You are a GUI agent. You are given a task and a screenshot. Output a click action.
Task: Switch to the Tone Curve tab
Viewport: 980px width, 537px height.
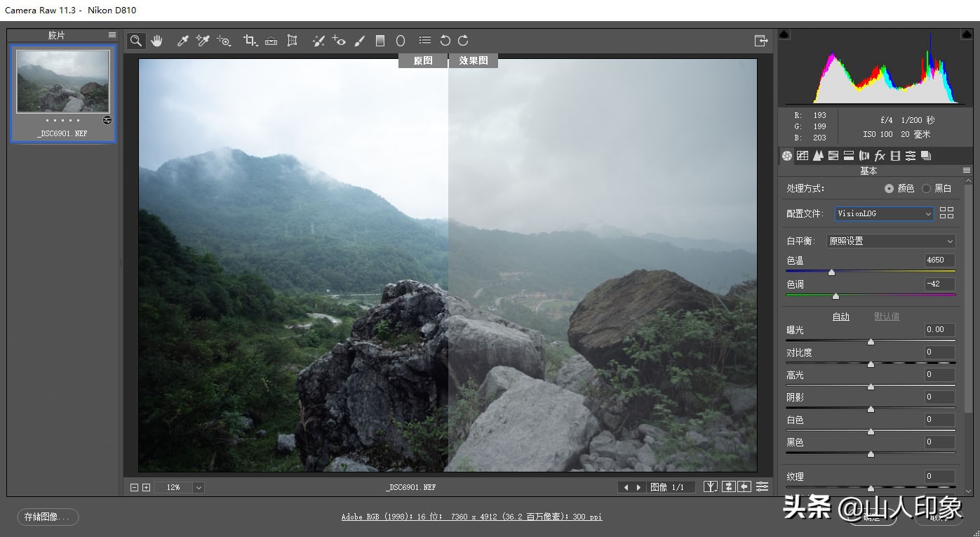click(803, 156)
